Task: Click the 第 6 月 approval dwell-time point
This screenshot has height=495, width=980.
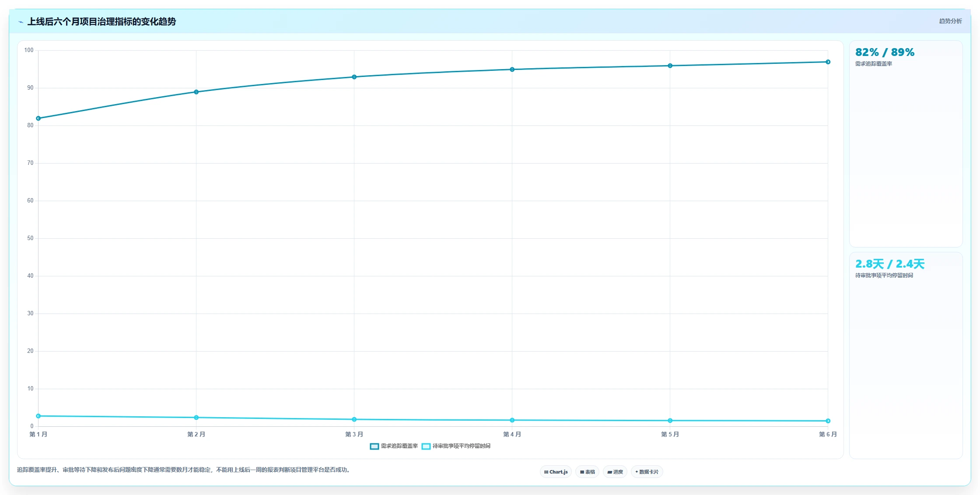Action: 828,421
